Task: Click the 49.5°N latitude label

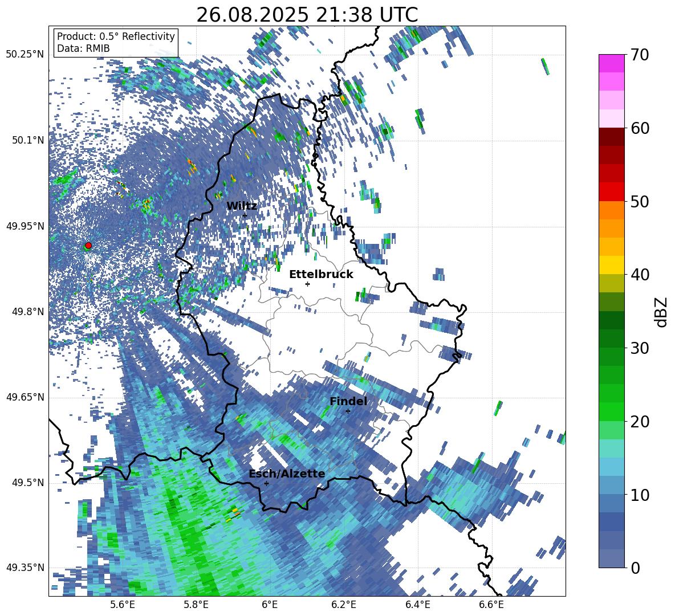Action: point(28,483)
